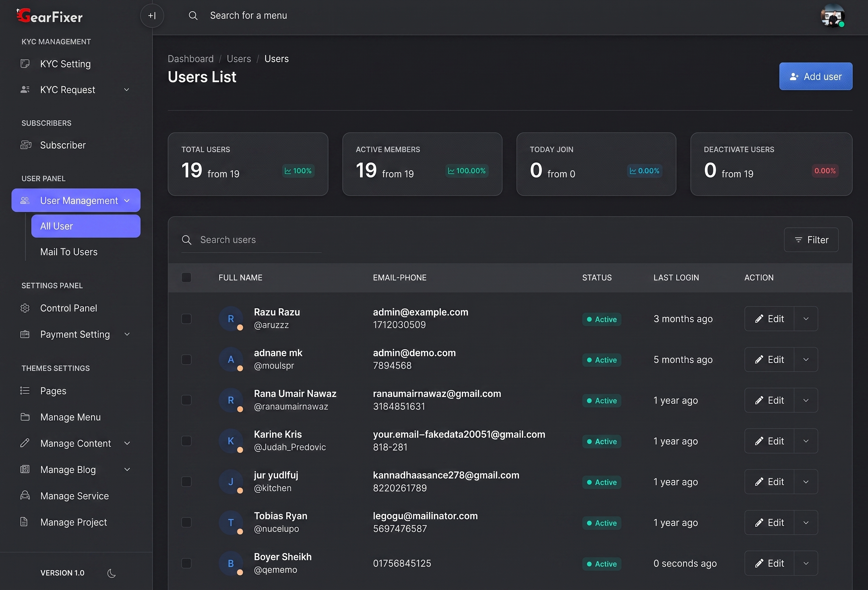
Task: Go to Dashboard breadcrumb link
Action: tap(191, 59)
